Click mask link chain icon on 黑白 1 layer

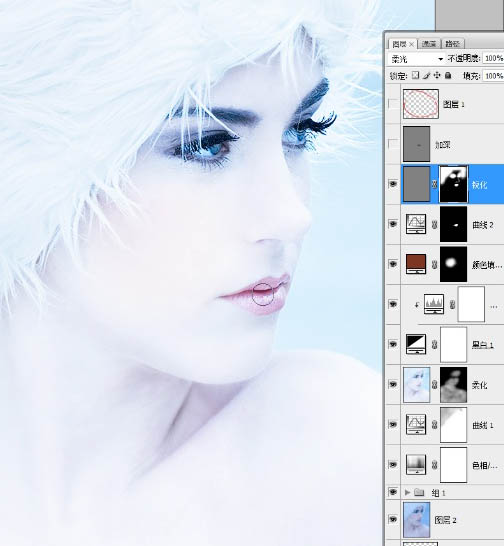pos(434,344)
